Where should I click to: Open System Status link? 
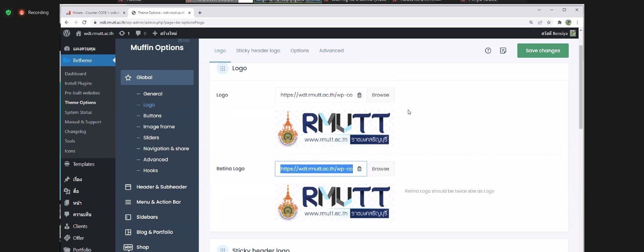78,113
